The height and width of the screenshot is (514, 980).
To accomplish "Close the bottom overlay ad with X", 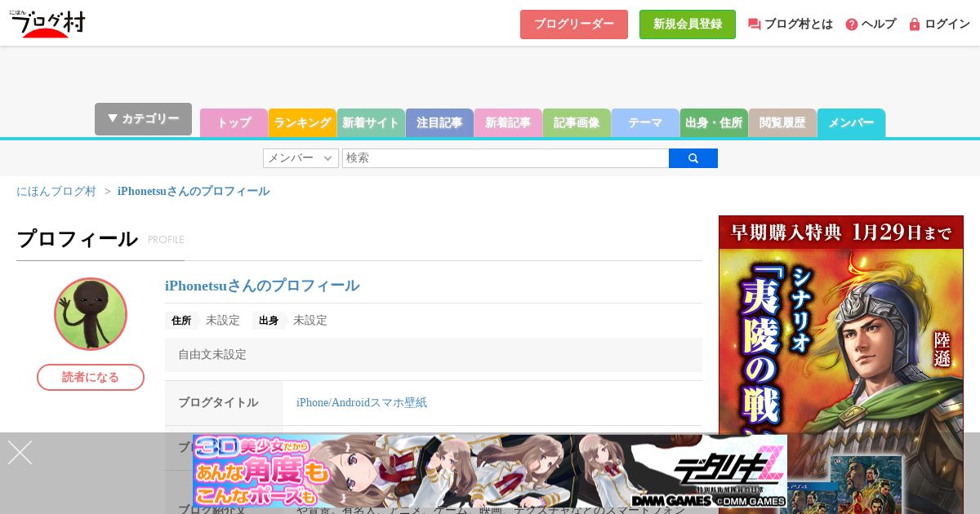I will tap(20, 453).
